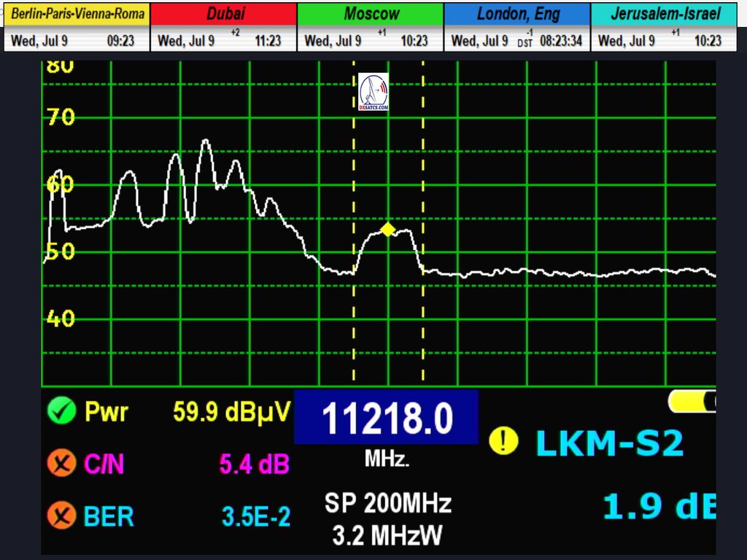Select the Dubai clock tab
The image size is (747, 560).
[224, 14]
